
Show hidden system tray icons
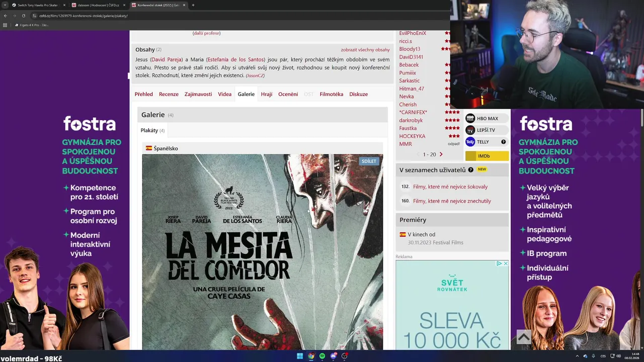(577, 356)
